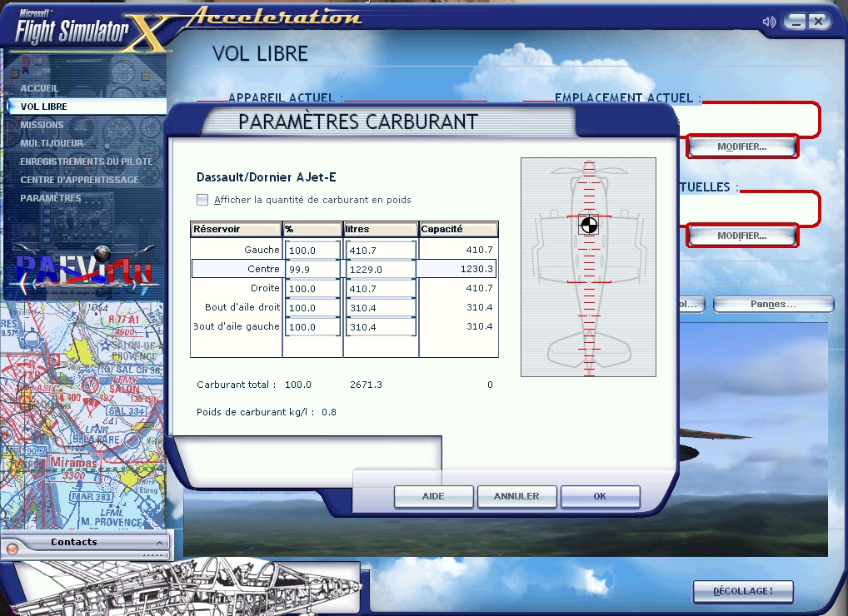Close the Flight Simulator window
Screen dimensions: 848x616
click(818, 22)
